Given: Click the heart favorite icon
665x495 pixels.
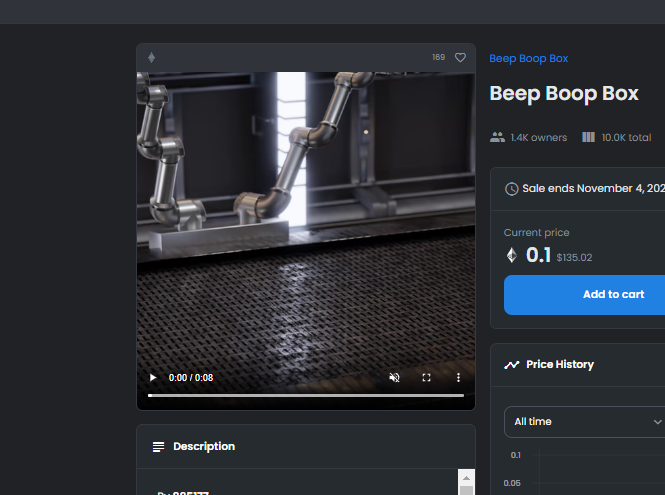Looking at the screenshot, I should [460, 58].
